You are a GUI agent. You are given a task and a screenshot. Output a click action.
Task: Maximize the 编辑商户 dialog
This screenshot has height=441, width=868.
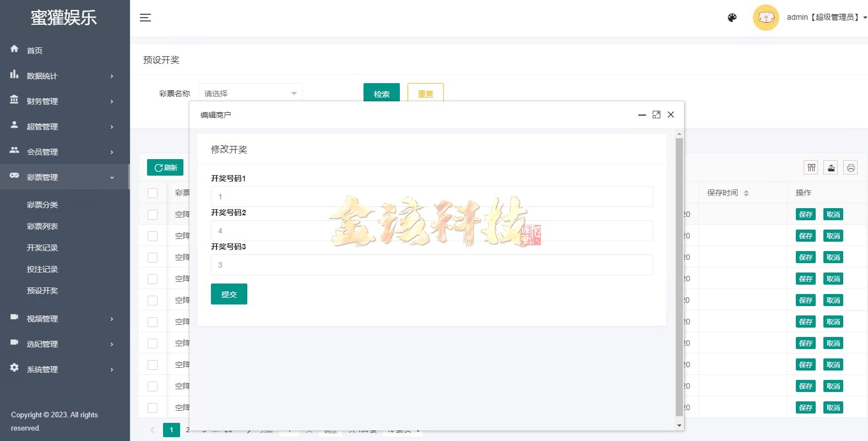[x=657, y=115]
